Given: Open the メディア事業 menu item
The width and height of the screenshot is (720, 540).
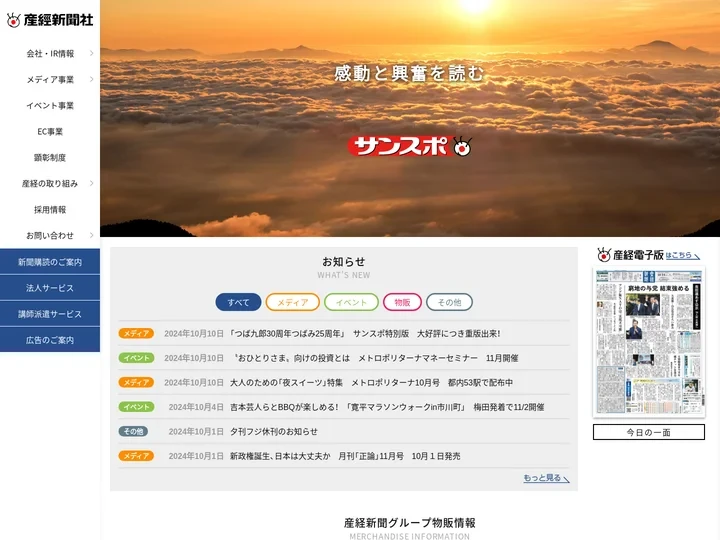Looking at the screenshot, I should [50, 79].
